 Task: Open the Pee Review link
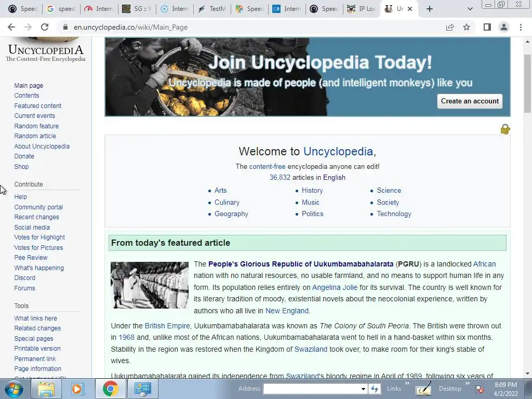[31, 258]
